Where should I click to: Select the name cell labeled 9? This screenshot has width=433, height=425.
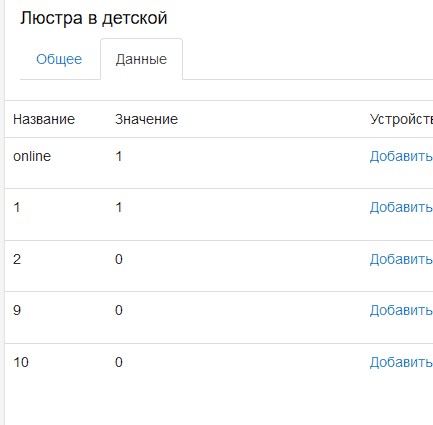[17, 310]
